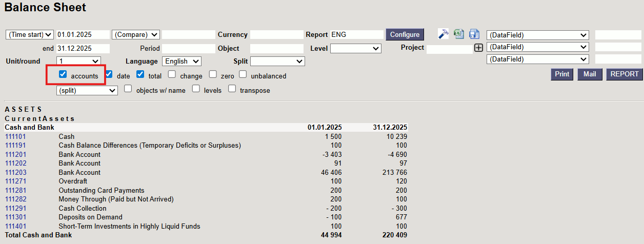Open the (Time start) dropdown
Viewport: 644px width, 244px height.
29,34
